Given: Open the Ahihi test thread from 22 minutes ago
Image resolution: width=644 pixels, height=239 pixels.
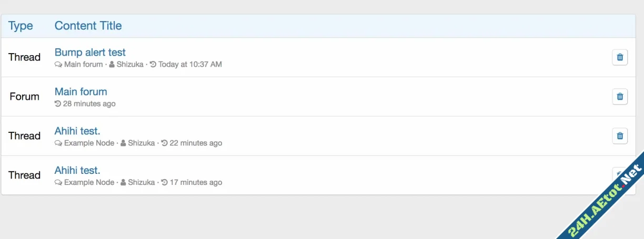Looking at the screenshot, I should tap(77, 131).
